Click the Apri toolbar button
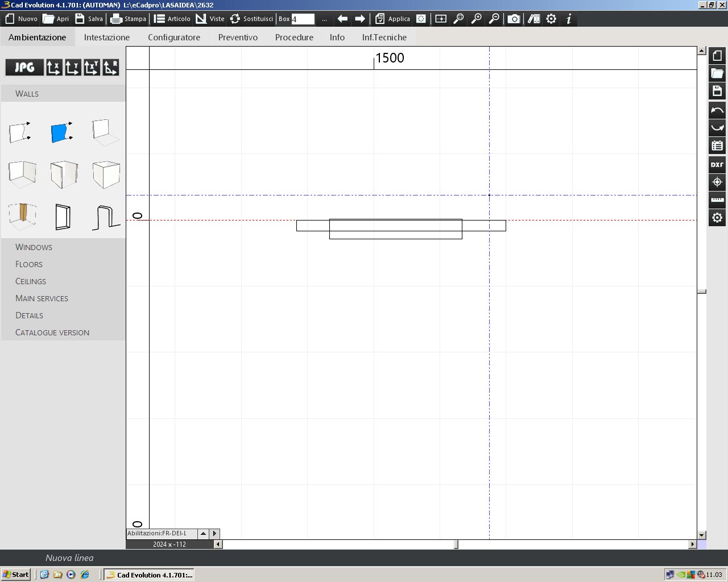Image resolution: width=728 pixels, height=582 pixels. 56,19
